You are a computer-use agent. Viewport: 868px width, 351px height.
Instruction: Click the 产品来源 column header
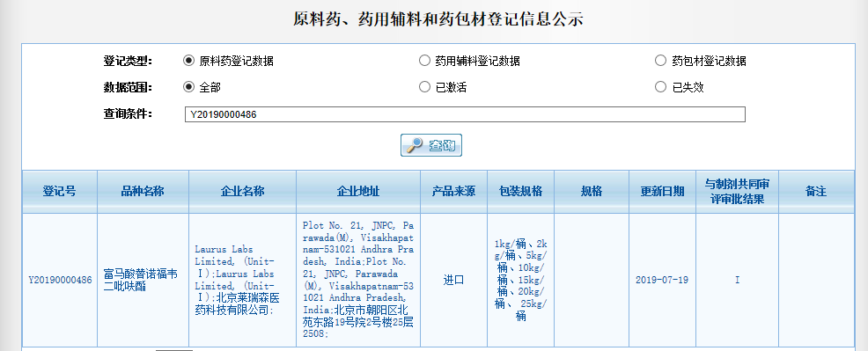point(454,192)
